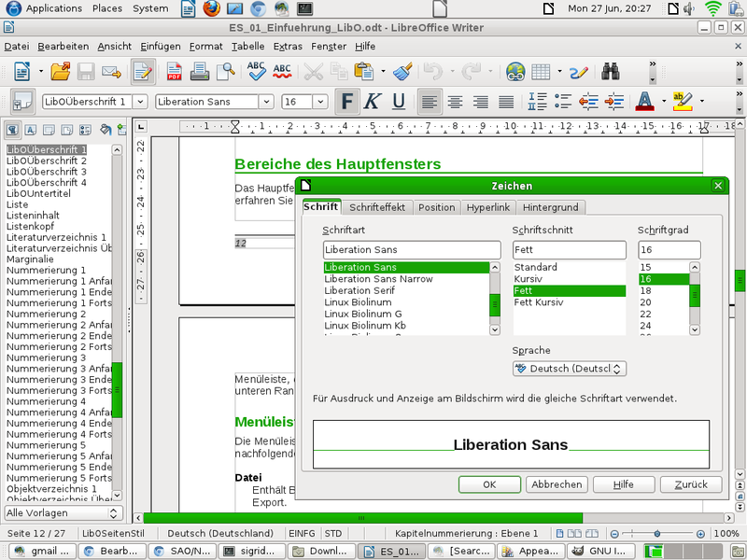Image resolution: width=747 pixels, height=560 pixels.
Task: Click the justified alignment icon
Action: click(506, 101)
